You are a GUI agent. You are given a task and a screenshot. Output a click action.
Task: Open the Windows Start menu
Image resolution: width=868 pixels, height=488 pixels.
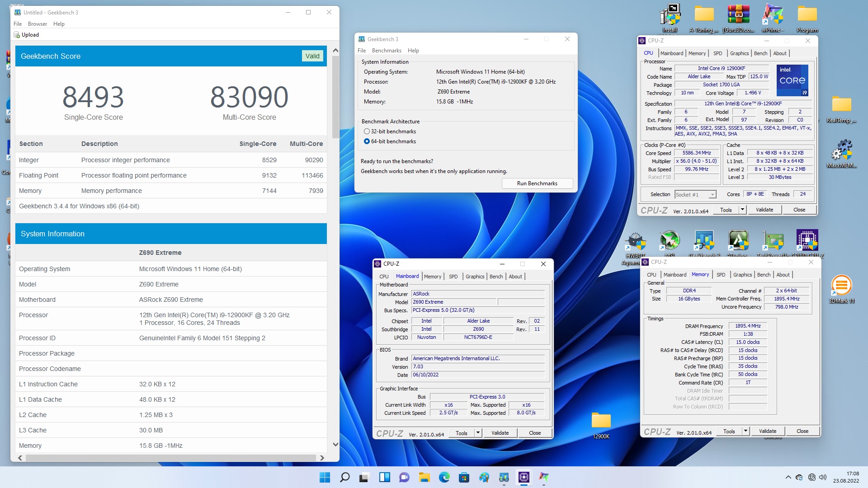[325, 477]
